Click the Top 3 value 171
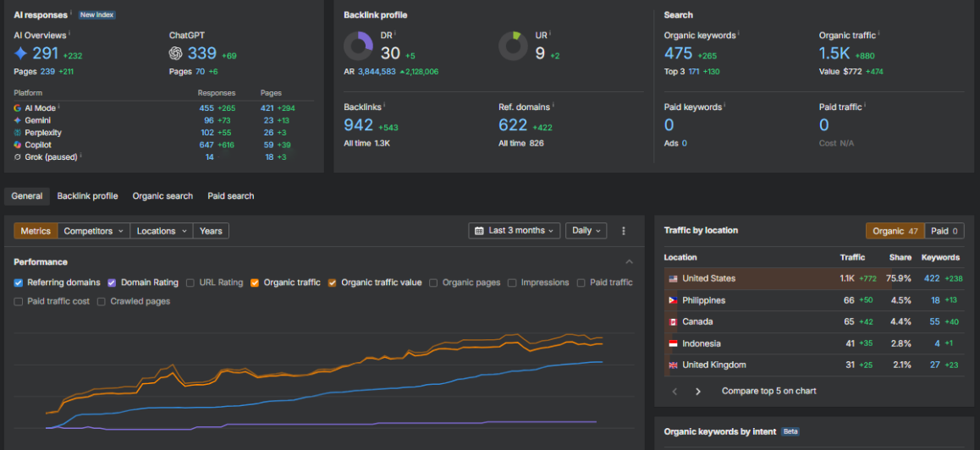This screenshot has height=450, width=980. tap(694, 72)
